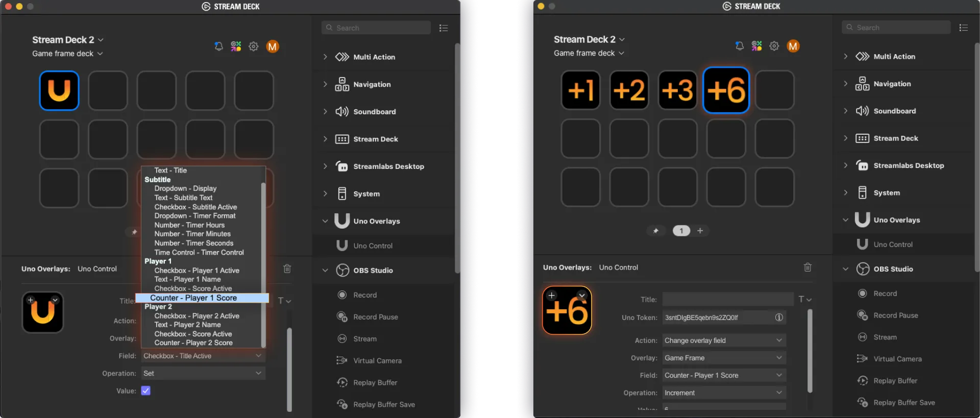
Task: Add a new page with plus icon
Action: pyautogui.click(x=700, y=231)
